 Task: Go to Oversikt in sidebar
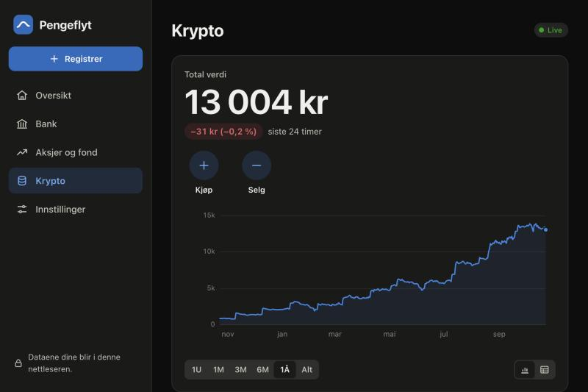click(76, 96)
